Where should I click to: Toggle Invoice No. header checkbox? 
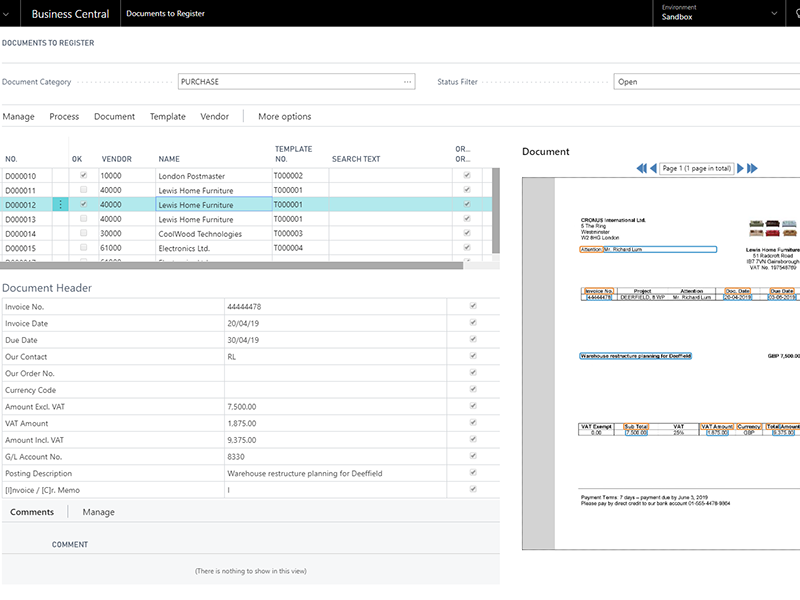[x=473, y=306]
